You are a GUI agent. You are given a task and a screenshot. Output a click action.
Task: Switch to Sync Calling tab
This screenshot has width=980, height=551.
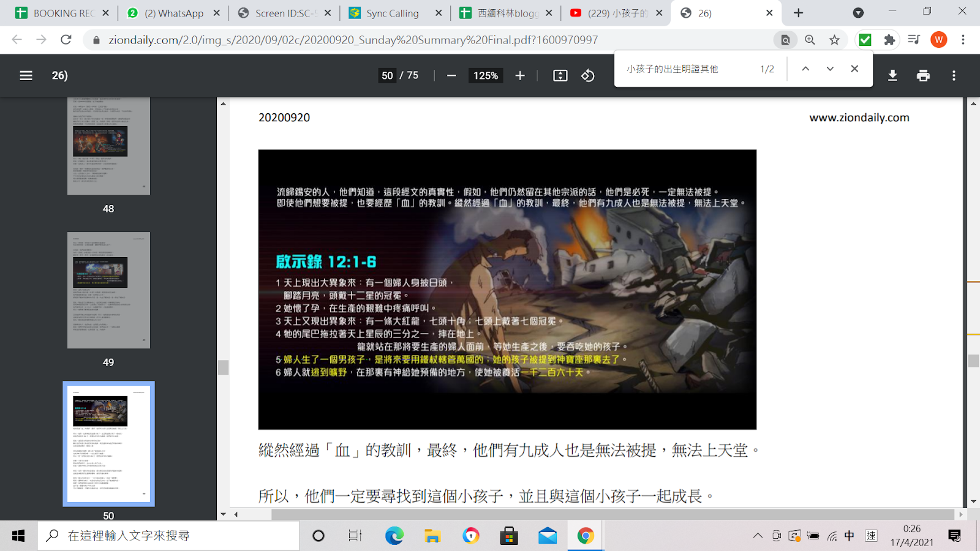[395, 13]
